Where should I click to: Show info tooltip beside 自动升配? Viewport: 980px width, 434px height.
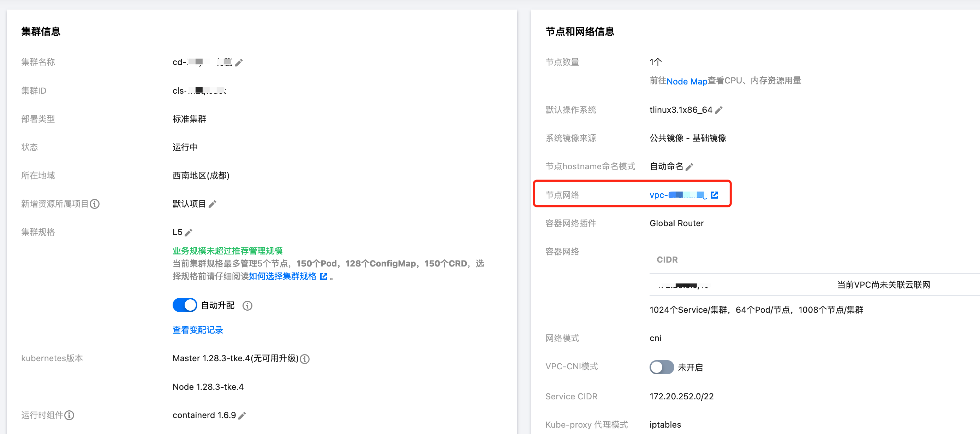coord(247,306)
